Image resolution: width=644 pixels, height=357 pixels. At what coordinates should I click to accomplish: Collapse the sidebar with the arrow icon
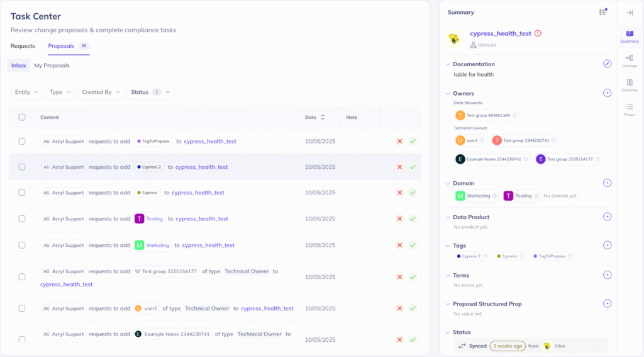point(629,13)
